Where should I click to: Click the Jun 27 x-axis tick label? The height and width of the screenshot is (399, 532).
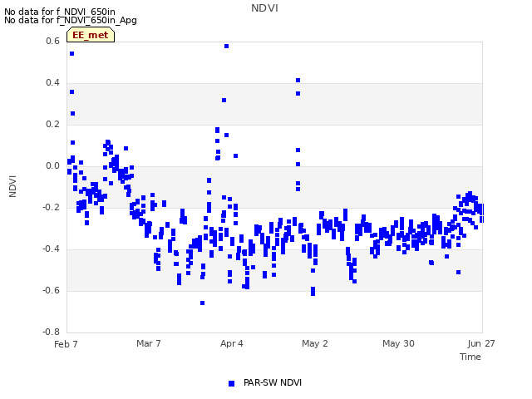click(x=480, y=343)
